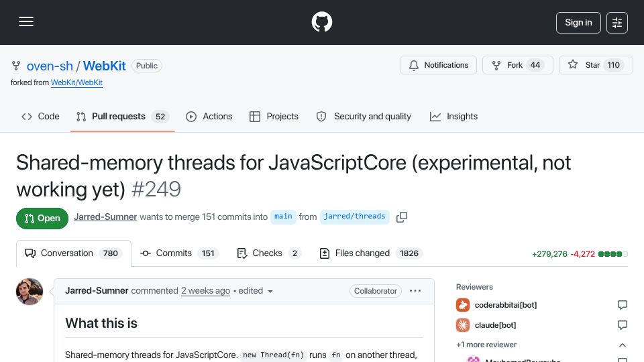Follow the WebKit/WebKit upstream fork link

(x=76, y=82)
